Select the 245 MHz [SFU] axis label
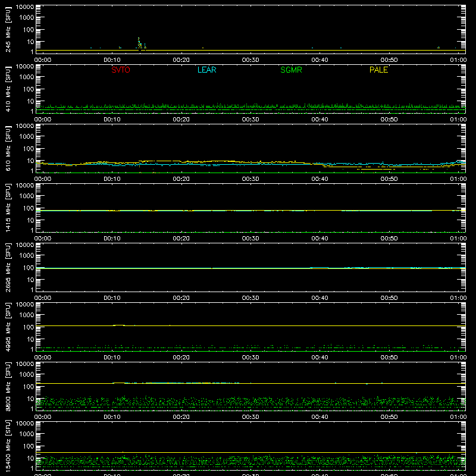The height and width of the screenshot is (476, 476). [x=8, y=29]
